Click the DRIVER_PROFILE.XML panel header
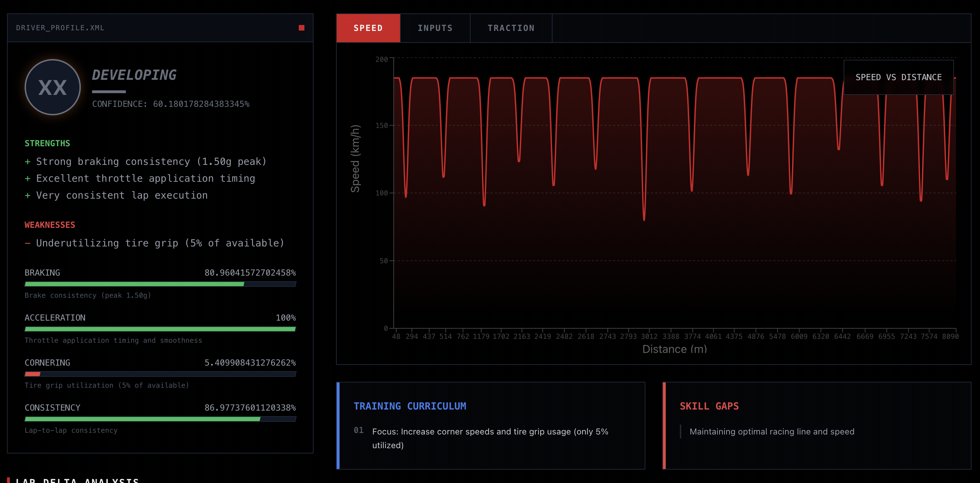The height and width of the screenshot is (483, 980). (x=60, y=28)
